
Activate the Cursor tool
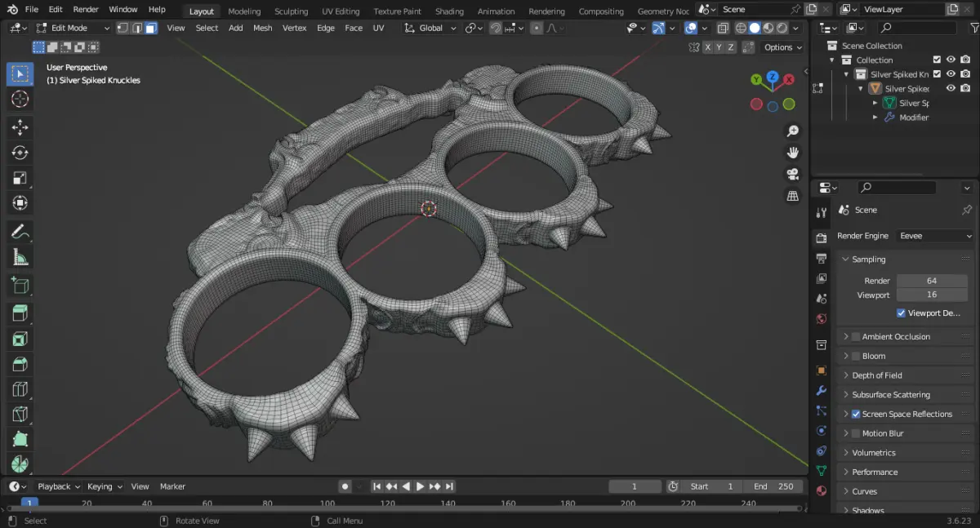(x=20, y=100)
